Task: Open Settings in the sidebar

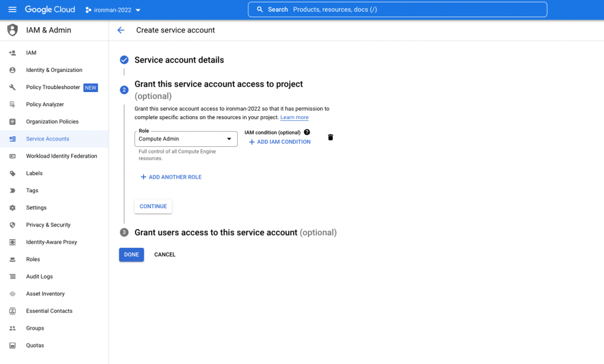Action: coord(36,208)
